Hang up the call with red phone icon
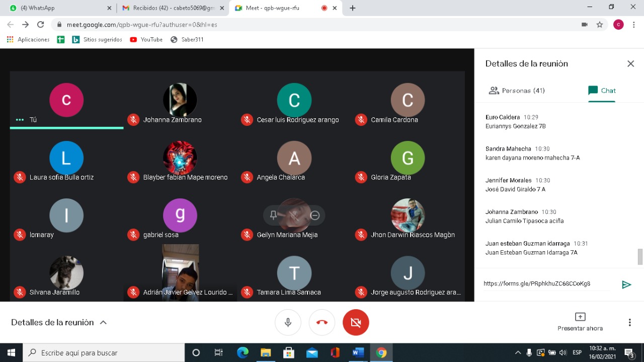This screenshot has height=362, width=644. coord(322,322)
